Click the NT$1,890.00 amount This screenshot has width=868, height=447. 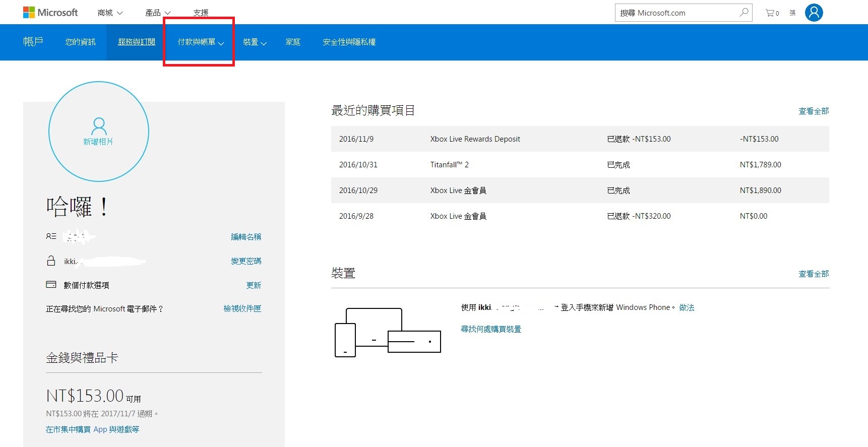[x=760, y=190]
